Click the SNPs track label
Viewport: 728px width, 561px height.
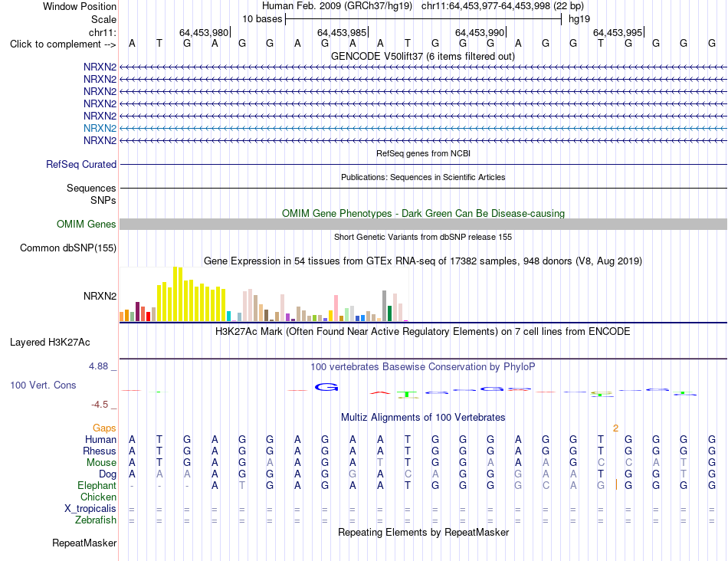103,200
